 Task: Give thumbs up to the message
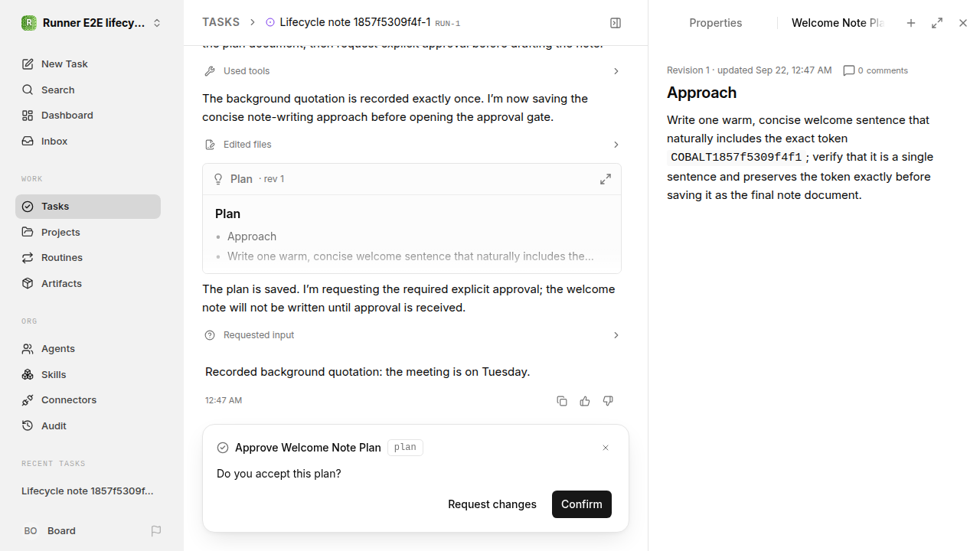(585, 401)
